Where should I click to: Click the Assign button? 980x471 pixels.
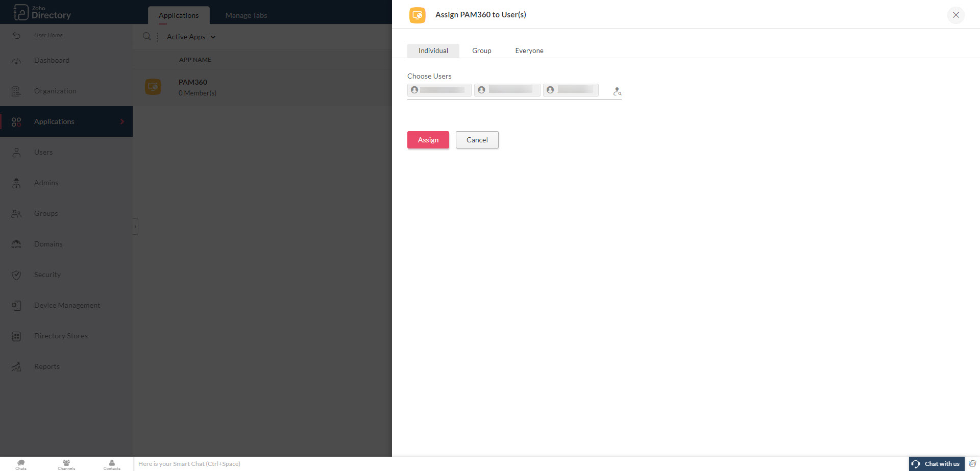click(428, 140)
